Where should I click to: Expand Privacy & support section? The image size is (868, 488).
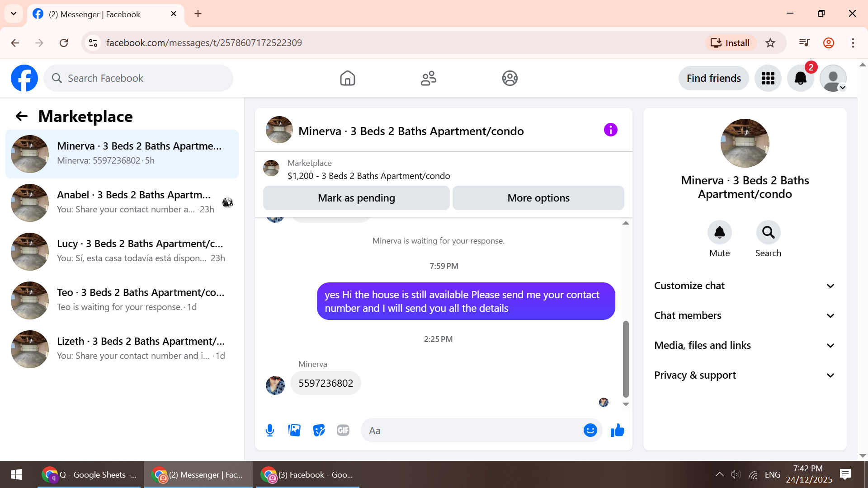[744, 375]
